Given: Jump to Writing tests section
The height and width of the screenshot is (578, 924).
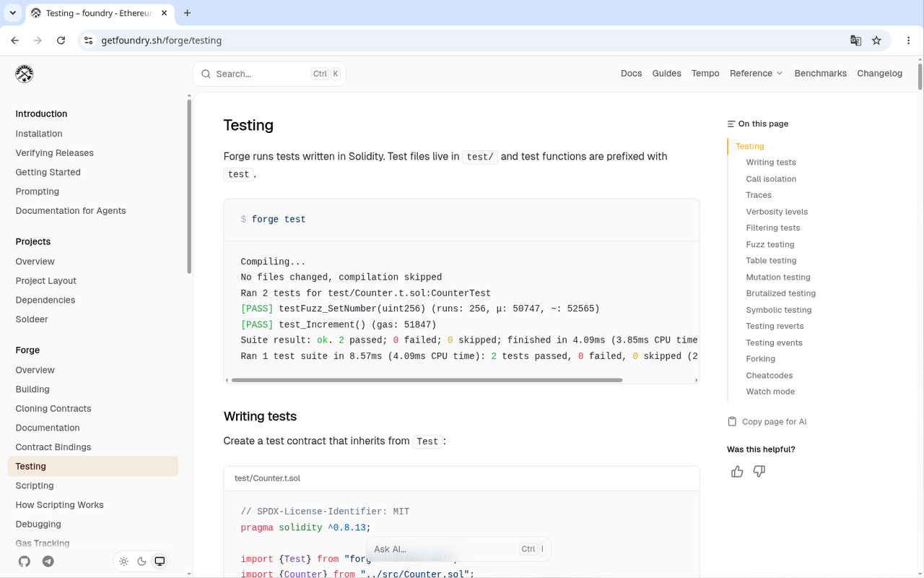Looking at the screenshot, I should click(771, 163).
